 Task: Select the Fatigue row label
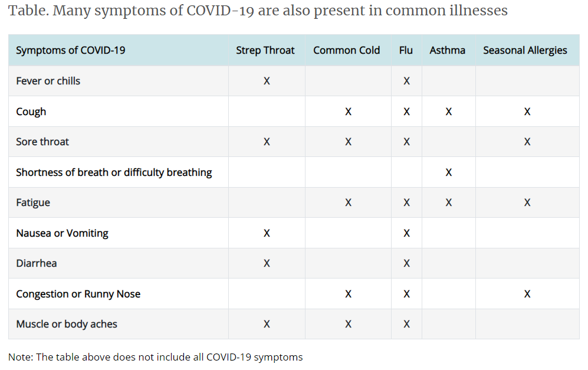(33, 202)
